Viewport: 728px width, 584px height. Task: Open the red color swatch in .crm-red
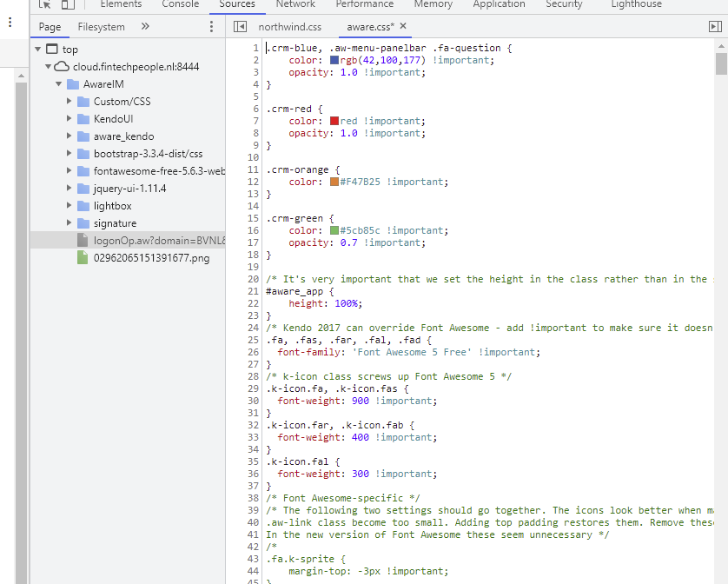[x=334, y=121]
